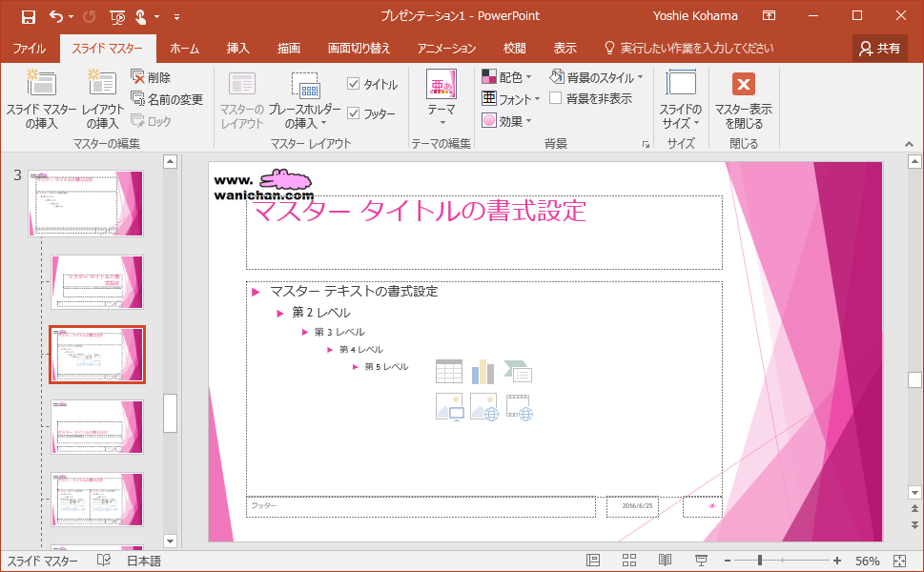The image size is (924, 572).
Task: Switch to 校閲 (Review) tab
Action: [515, 49]
